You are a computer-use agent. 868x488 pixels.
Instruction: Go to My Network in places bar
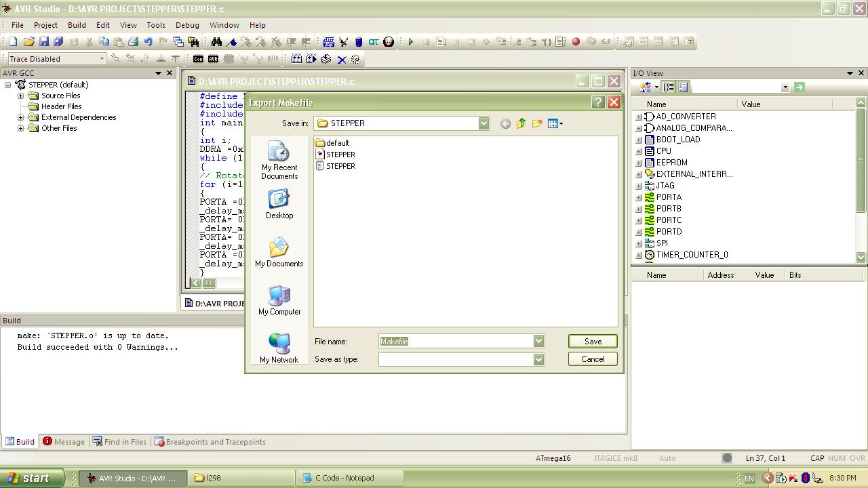click(x=279, y=348)
